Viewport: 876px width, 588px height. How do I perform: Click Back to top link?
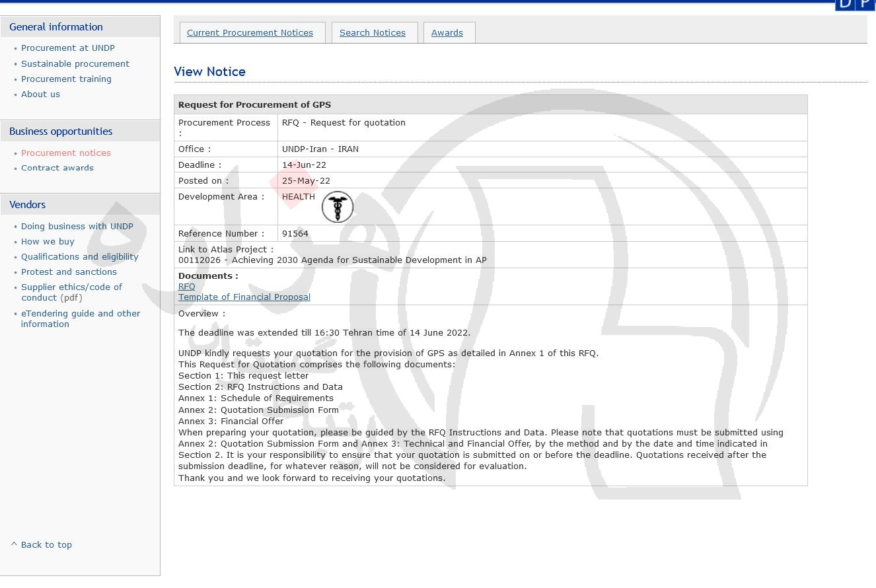(46, 544)
